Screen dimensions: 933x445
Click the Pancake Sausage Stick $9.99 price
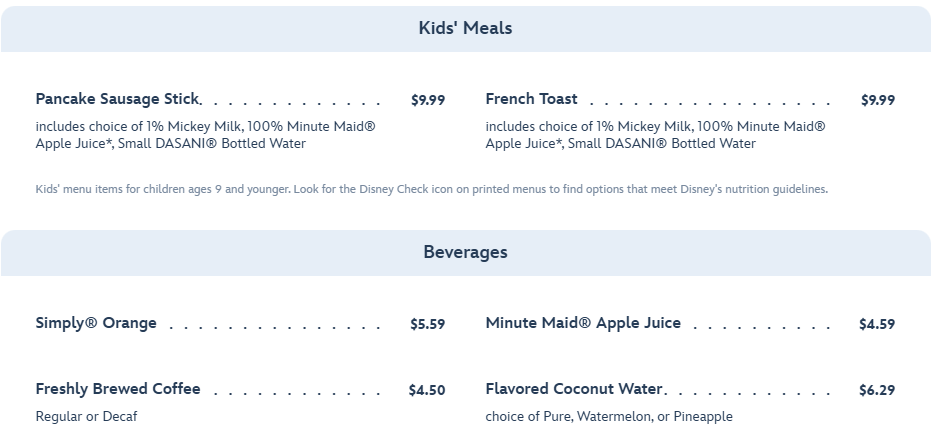(428, 100)
